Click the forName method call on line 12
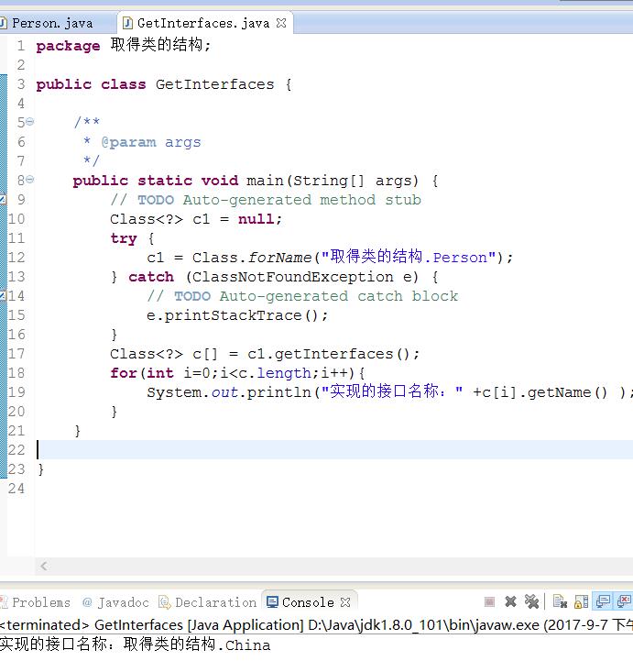This screenshot has height=672, width=633. point(280,258)
